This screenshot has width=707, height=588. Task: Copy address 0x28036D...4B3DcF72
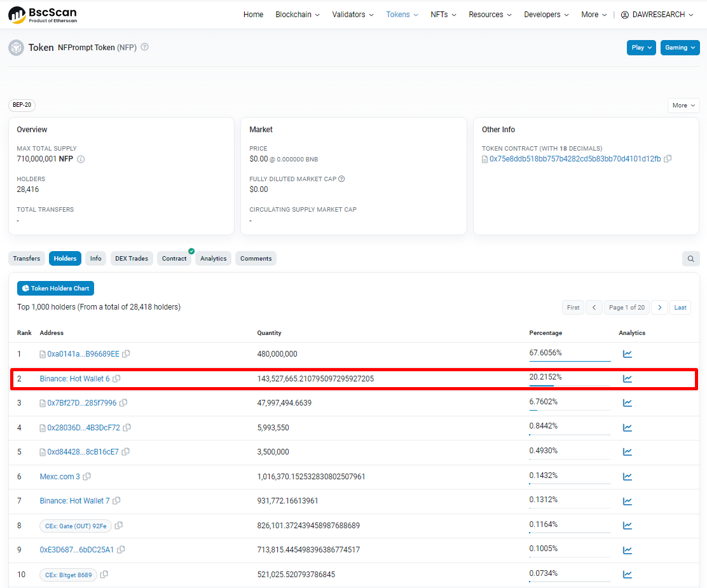pyautogui.click(x=127, y=427)
